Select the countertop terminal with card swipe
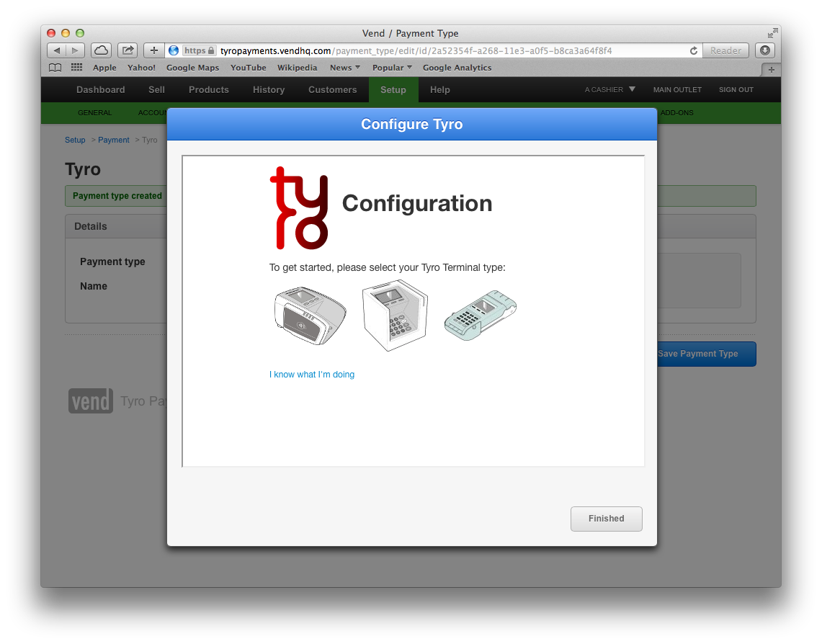Image resolution: width=822 pixels, height=644 pixels. [310, 315]
